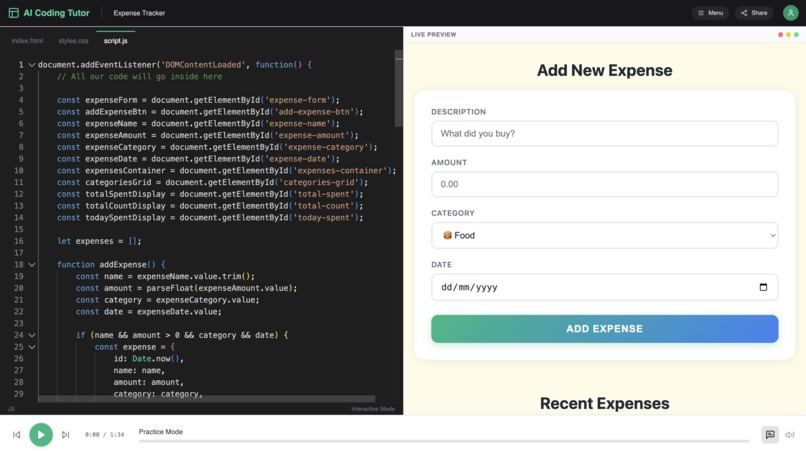Toggle the captions/chat icon in player bar
The height and width of the screenshot is (454, 806).
tap(770, 434)
